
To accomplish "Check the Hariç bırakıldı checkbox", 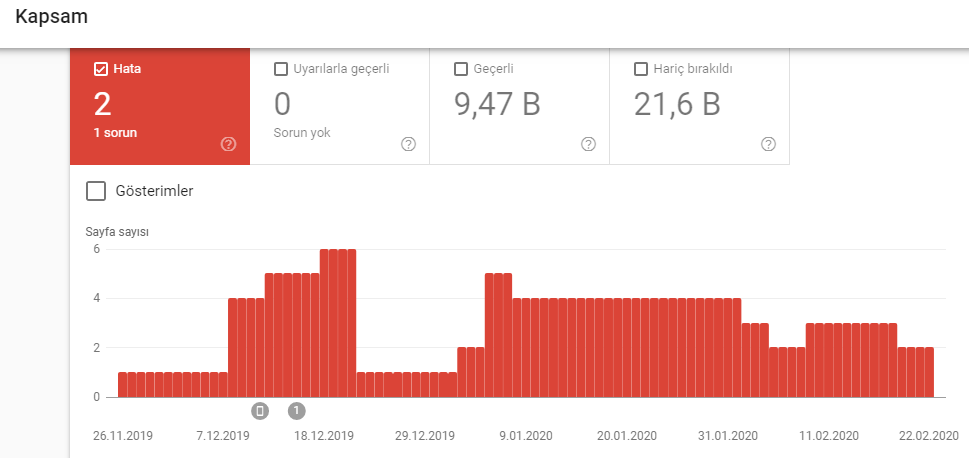I will [x=641, y=69].
